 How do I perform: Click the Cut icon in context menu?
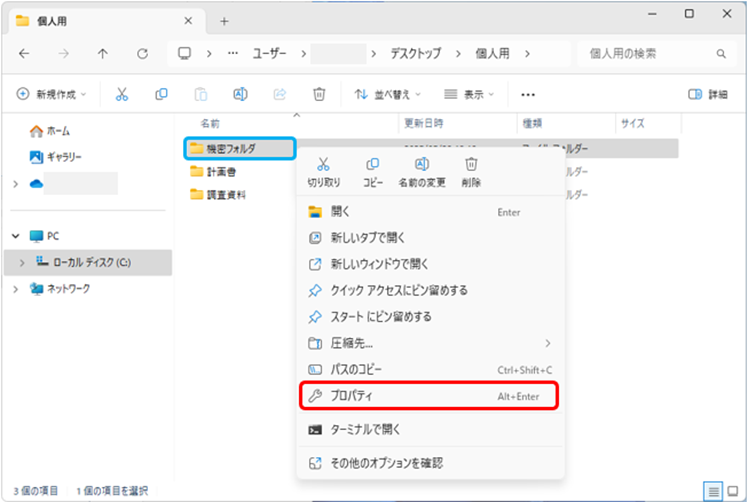323,166
